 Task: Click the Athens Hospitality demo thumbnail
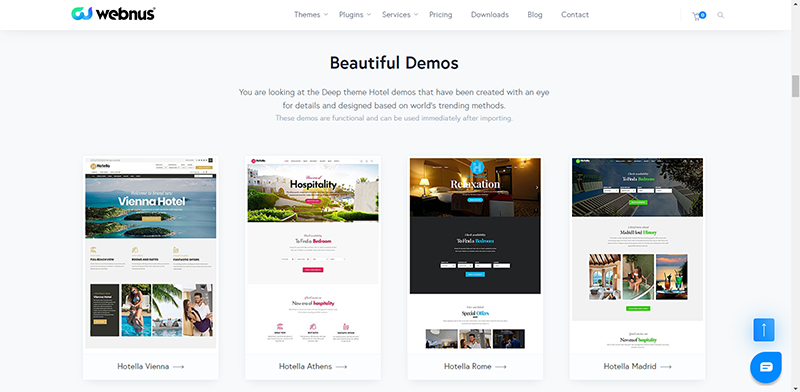[313, 253]
